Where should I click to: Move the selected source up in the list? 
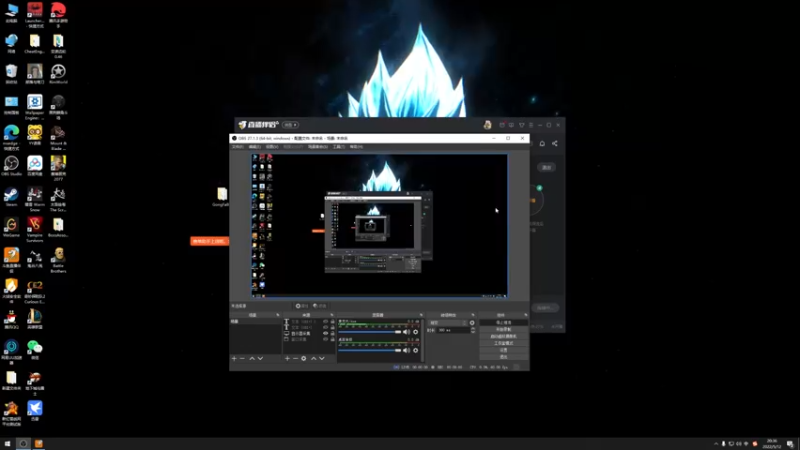pyautogui.click(x=314, y=358)
